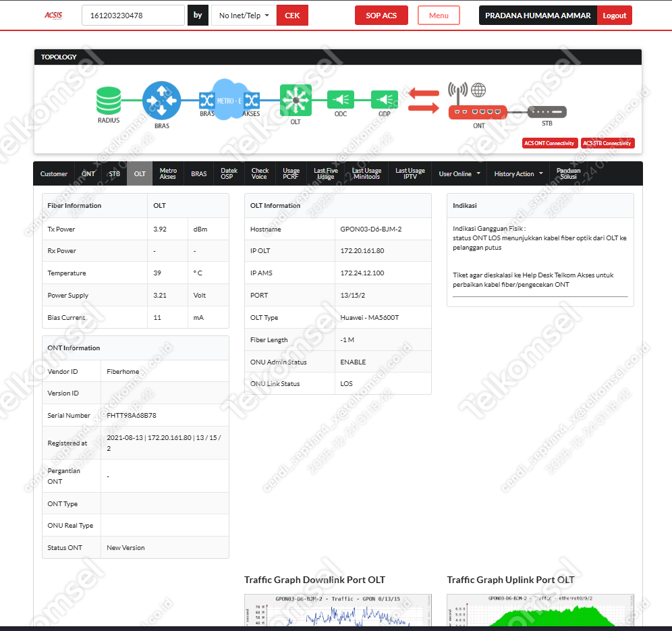Viewport: 672px width, 631px height.
Task: Click the OLT Type value Huawei - MA5600T
Action: 370,318
